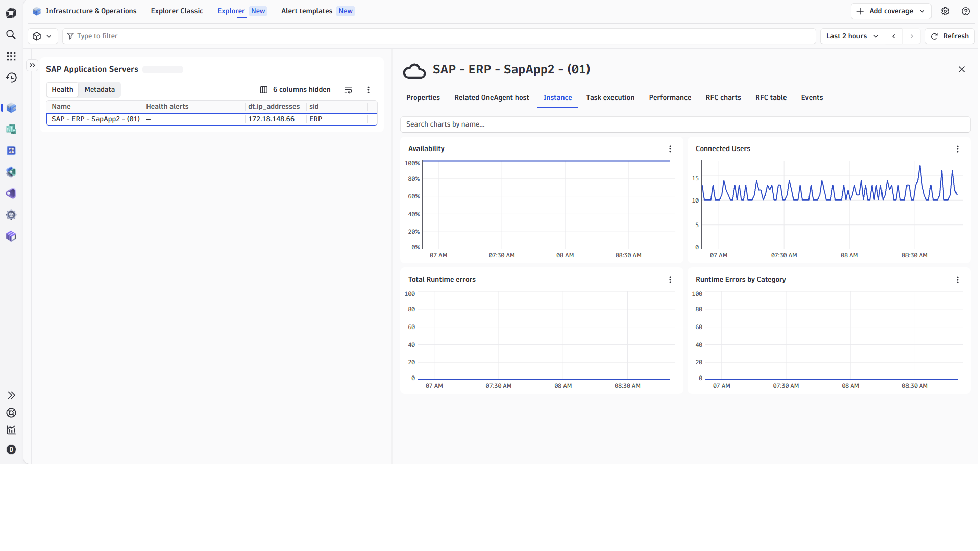The height and width of the screenshot is (551, 980).
Task: Click the Dynatrace logo icon
Action: coord(11,13)
